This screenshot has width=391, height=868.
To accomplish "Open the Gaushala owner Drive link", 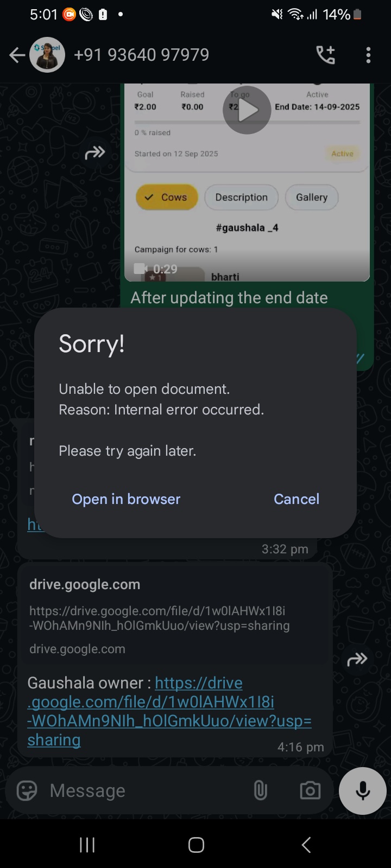I will tap(169, 711).
